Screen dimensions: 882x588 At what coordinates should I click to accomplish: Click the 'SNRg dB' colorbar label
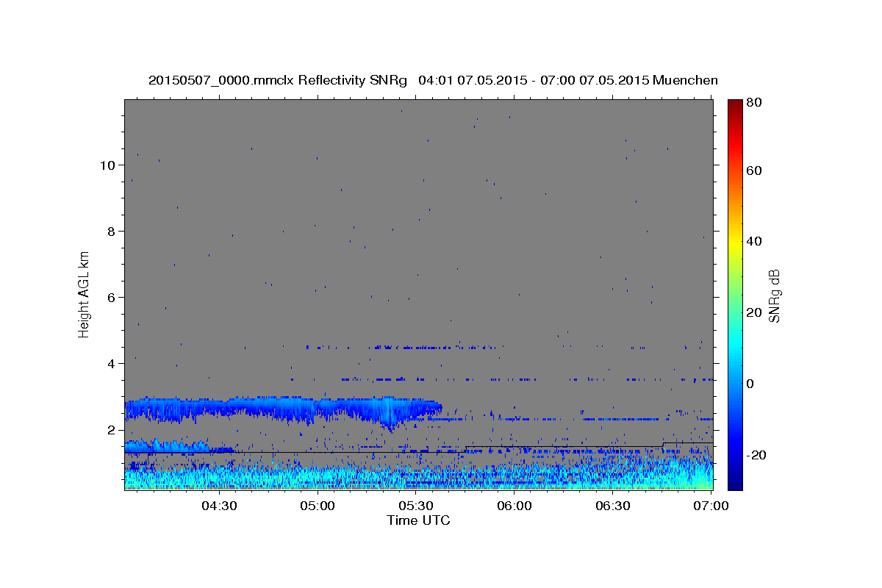pyautogui.click(x=774, y=295)
